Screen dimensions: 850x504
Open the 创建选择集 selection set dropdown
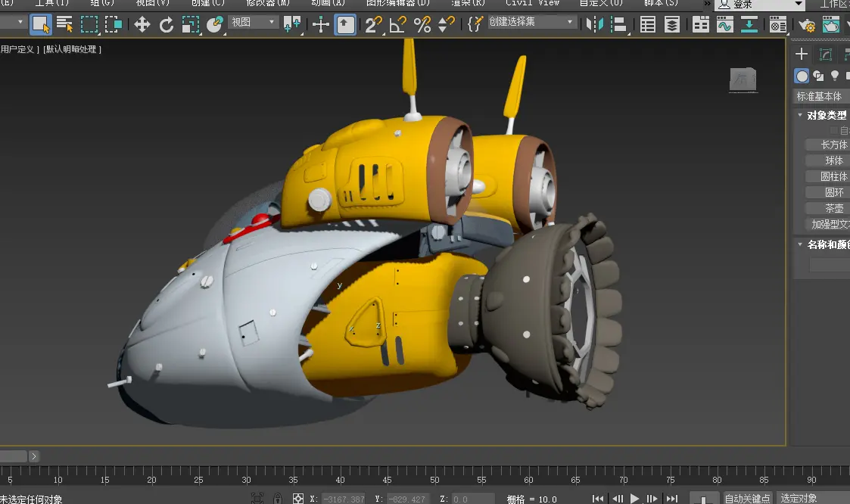coord(531,22)
